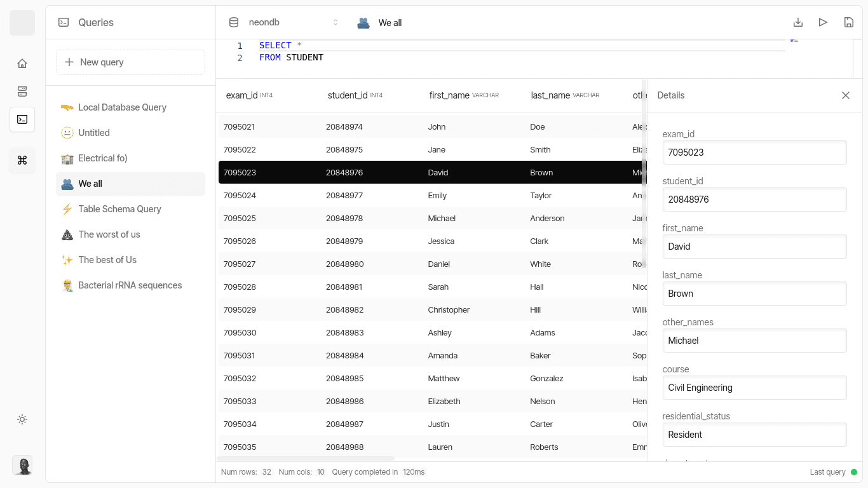The image size is (868, 488).
Task: Click the exam_id column header
Action: click(249, 95)
